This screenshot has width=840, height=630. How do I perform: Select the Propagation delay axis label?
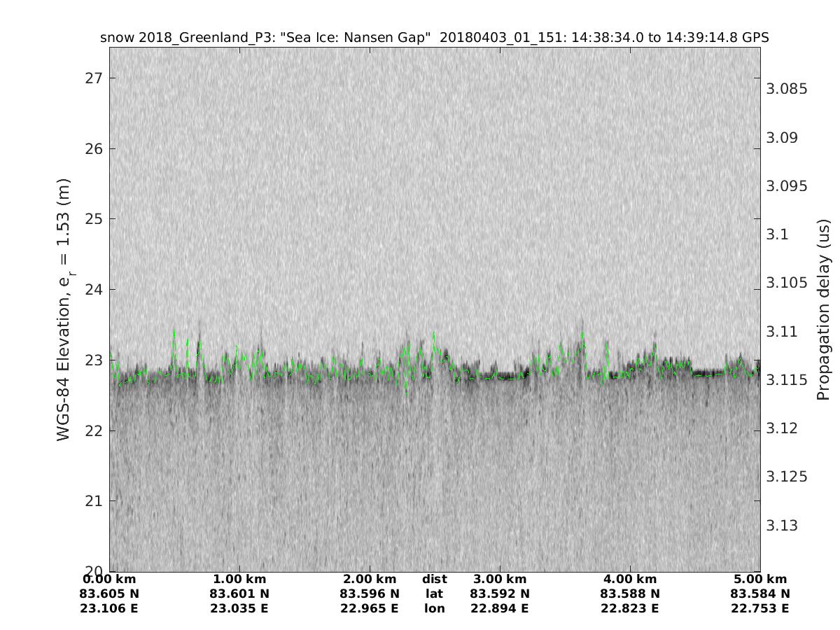tap(822, 310)
